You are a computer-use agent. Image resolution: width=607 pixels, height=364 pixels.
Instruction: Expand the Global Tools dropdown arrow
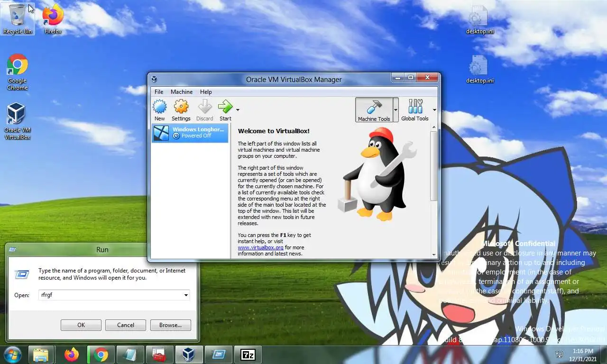(434, 110)
